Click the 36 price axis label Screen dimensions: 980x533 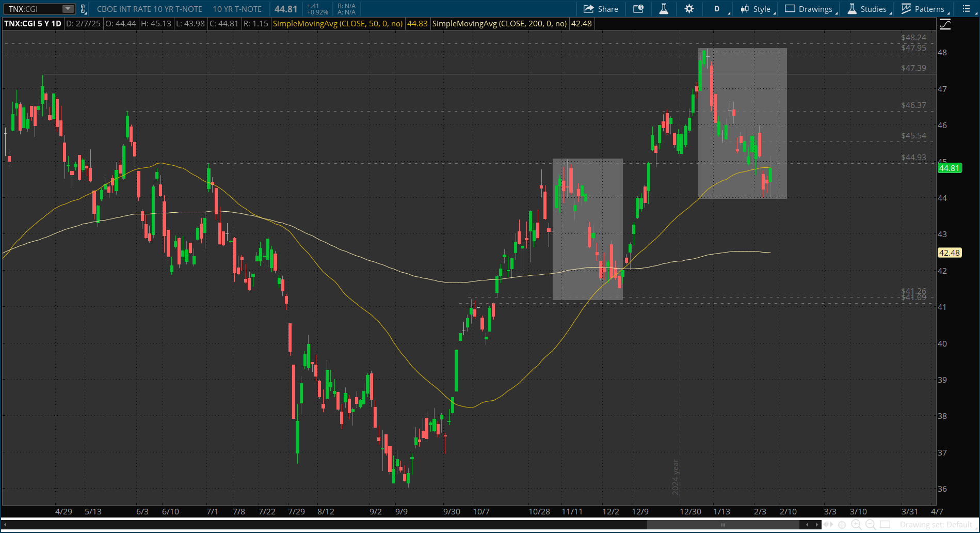(942, 489)
